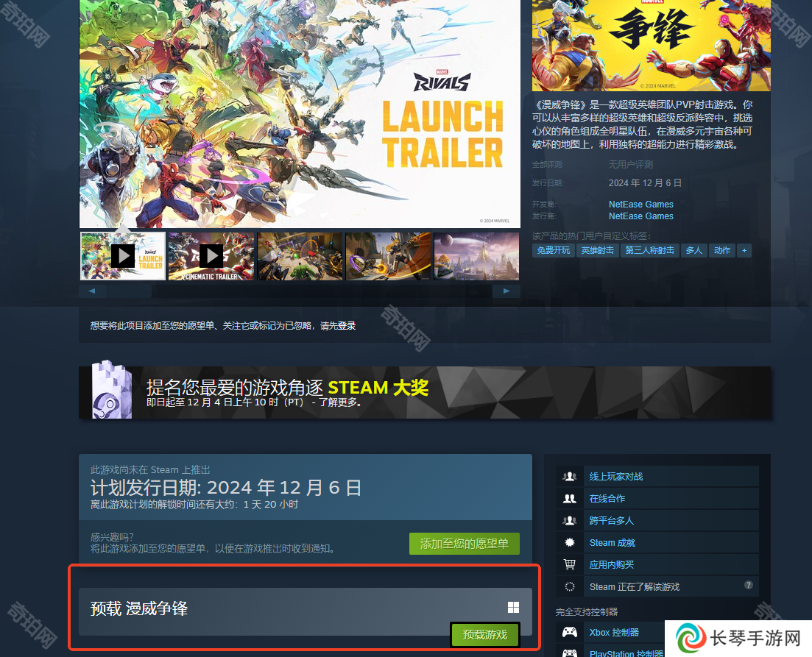Open the 第三人称射击 tag
This screenshot has height=657, width=812.
click(x=649, y=251)
